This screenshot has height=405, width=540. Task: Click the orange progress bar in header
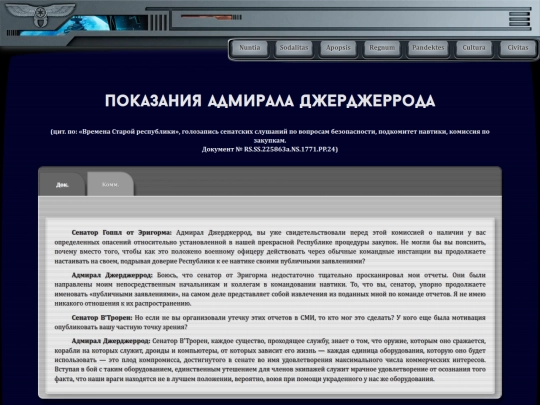pyautogui.click(x=207, y=17)
